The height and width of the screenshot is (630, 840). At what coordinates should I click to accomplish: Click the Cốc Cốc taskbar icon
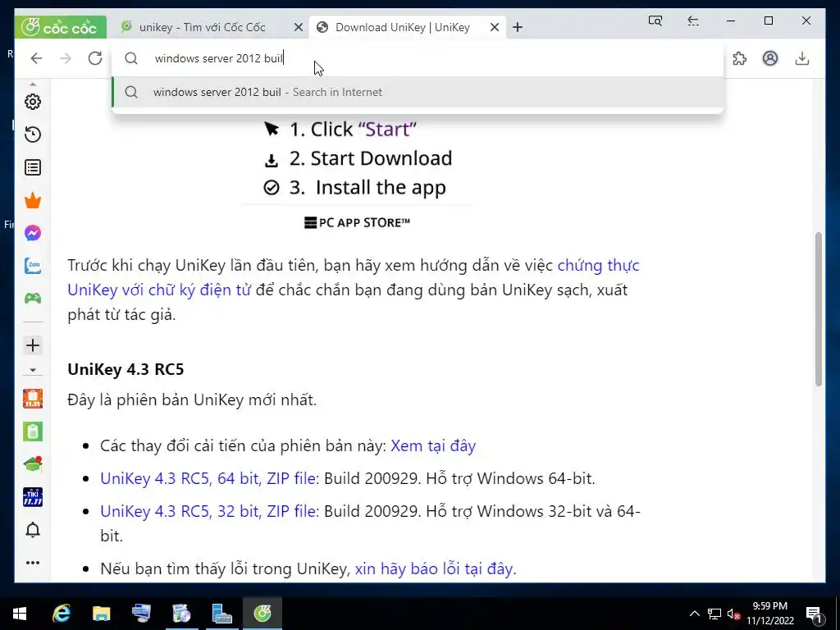[262, 614]
